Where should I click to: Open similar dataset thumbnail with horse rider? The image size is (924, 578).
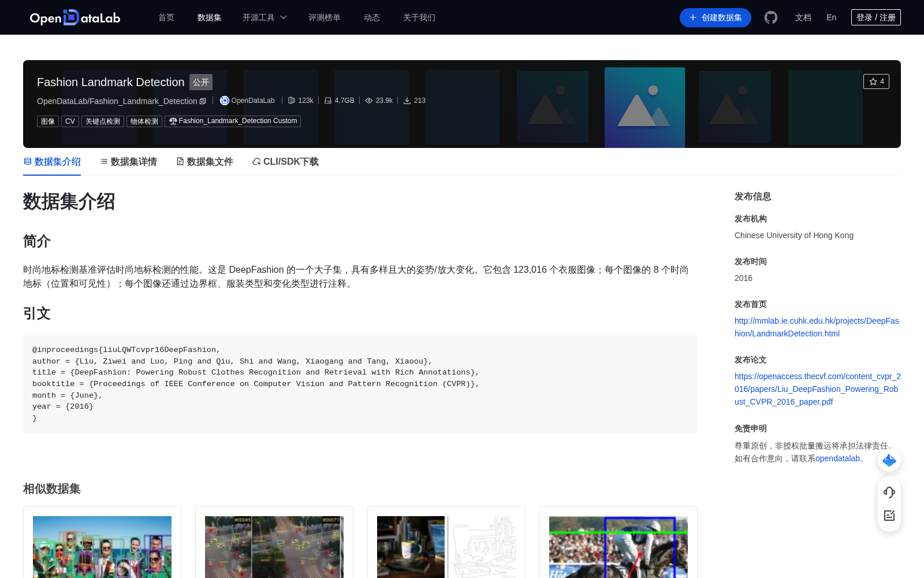(619, 547)
